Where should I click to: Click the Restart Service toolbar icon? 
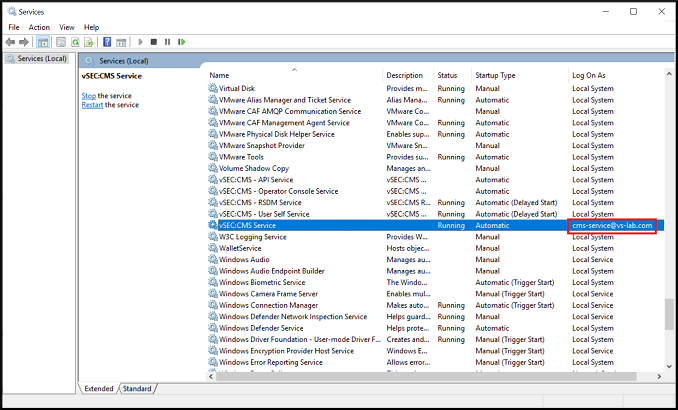coord(182,42)
